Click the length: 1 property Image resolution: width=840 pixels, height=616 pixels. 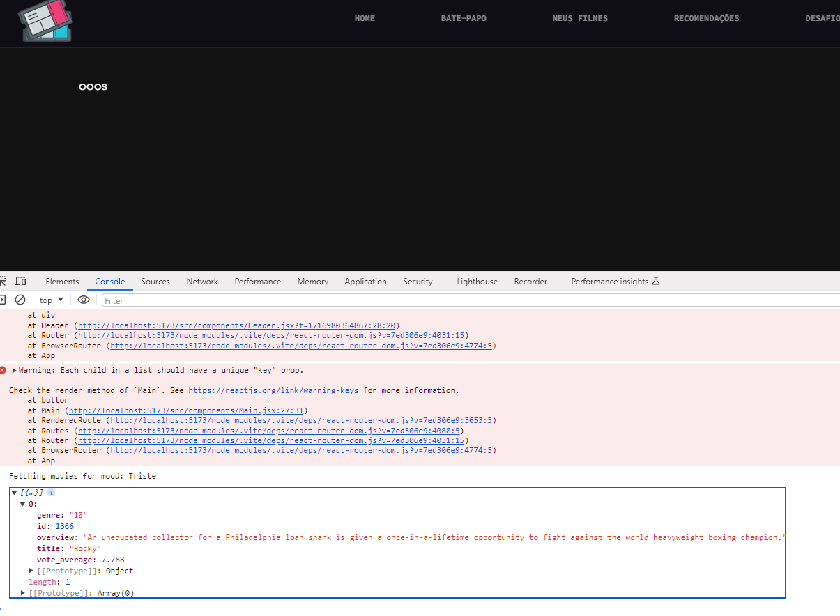click(49, 582)
